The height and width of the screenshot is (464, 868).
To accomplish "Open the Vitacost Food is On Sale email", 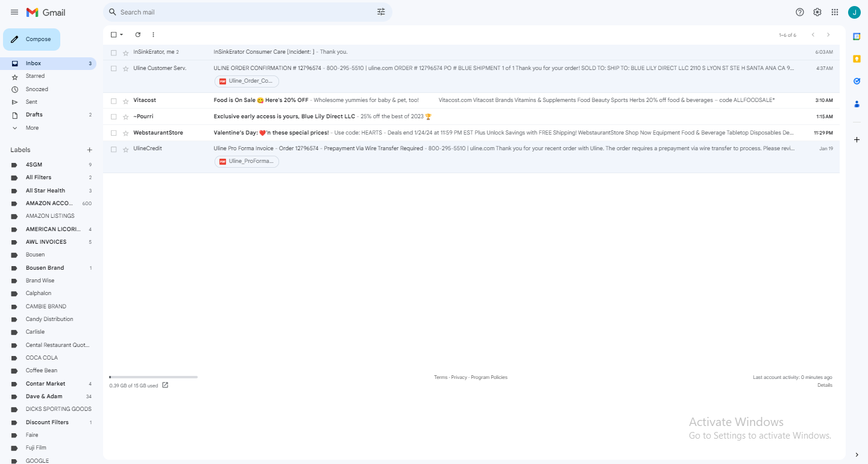I will [x=471, y=100].
